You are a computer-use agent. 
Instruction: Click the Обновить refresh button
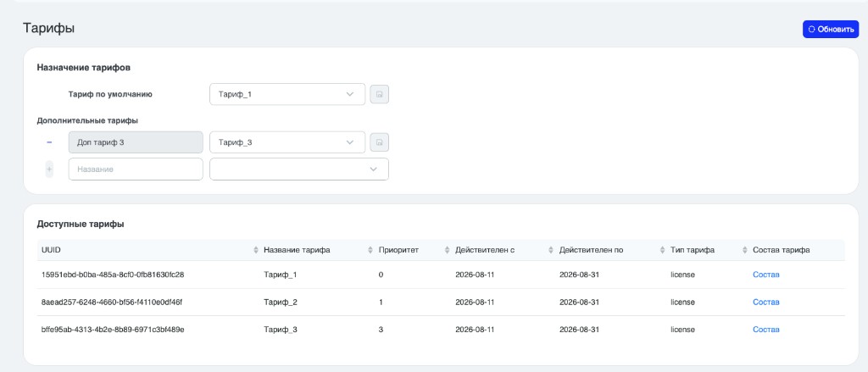[x=831, y=30]
